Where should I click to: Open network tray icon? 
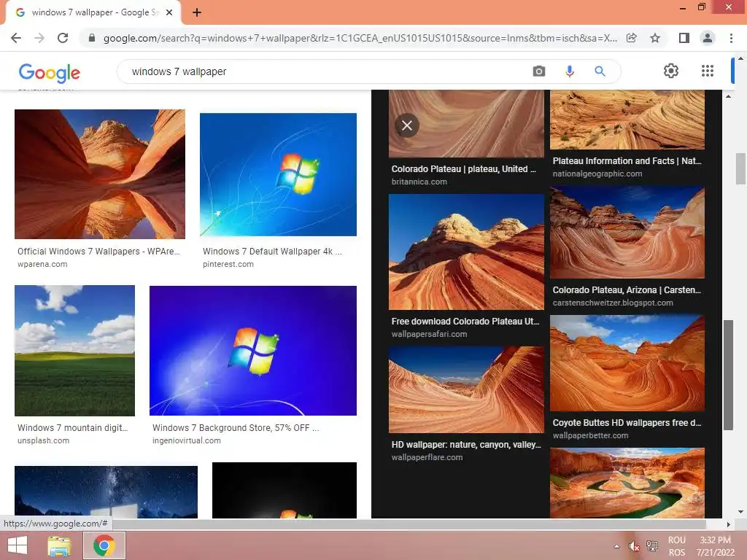coord(651,546)
